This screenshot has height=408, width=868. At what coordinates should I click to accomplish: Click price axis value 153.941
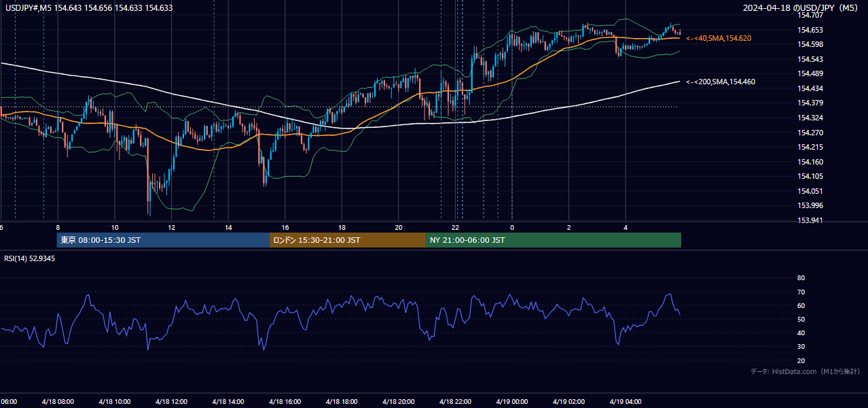[x=810, y=220]
